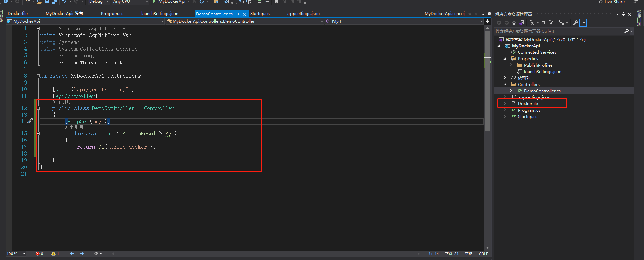
Task: Click the editor vertical scrollbar thumb
Action: click(487, 81)
